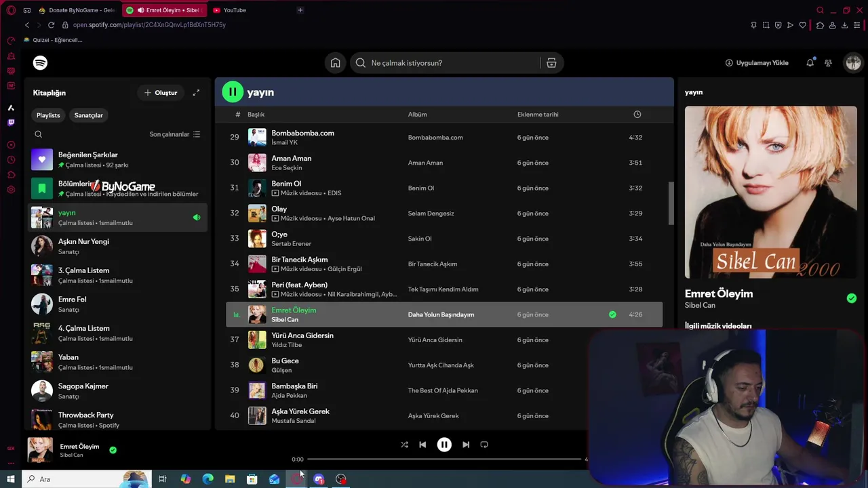
Task: Toggle the saved checkmark in the now-playing panel
Action: [852, 298]
